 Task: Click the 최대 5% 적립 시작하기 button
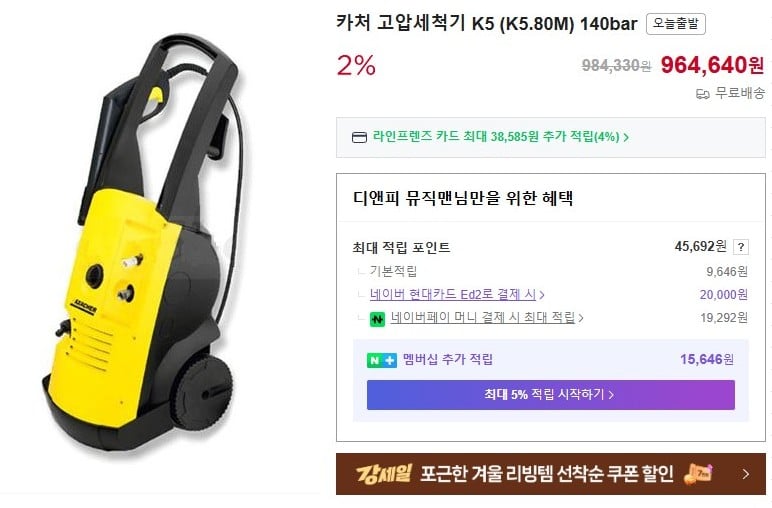point(550,395)
